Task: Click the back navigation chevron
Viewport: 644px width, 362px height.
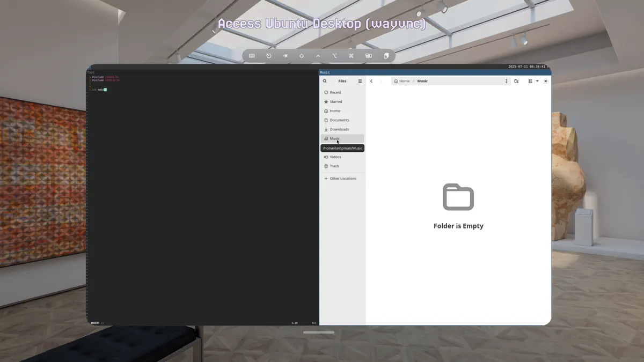Action: [371, 81]
